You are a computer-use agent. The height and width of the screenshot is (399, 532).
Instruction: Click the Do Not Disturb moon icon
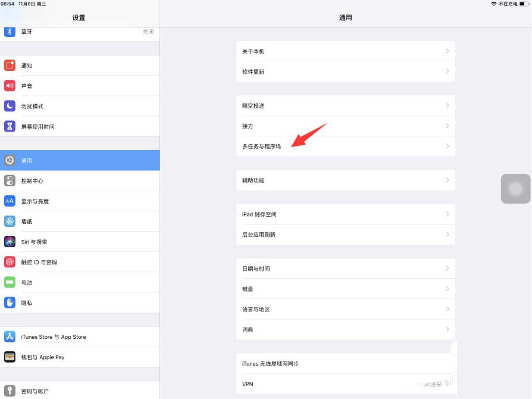[x=9, y=106]
